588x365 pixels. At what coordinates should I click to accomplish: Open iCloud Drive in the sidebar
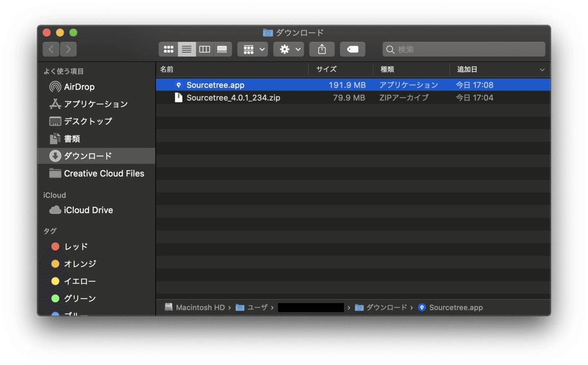point(96,210)
